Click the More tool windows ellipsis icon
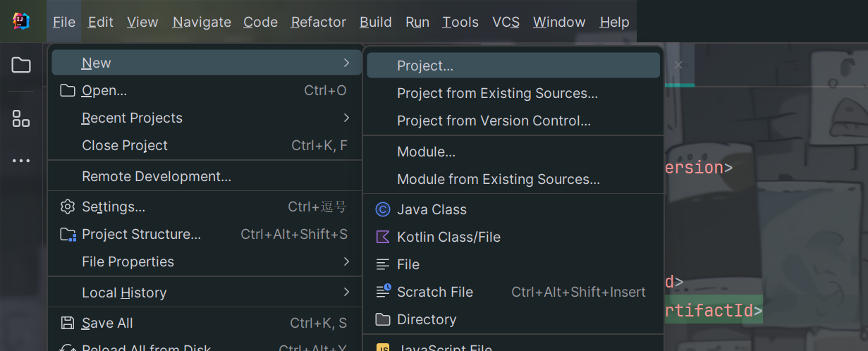The width and height of the screenshot is (868, 351). (x=21, y=161)
